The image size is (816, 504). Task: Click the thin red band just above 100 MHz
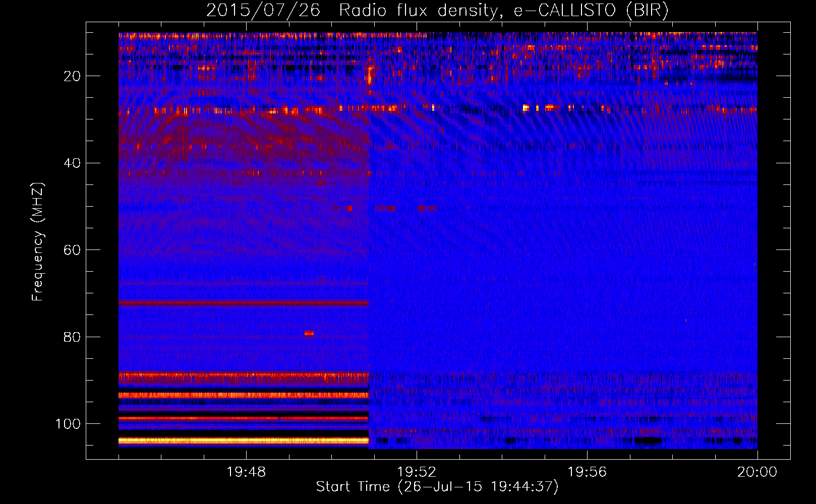click(x=244, y=418)
